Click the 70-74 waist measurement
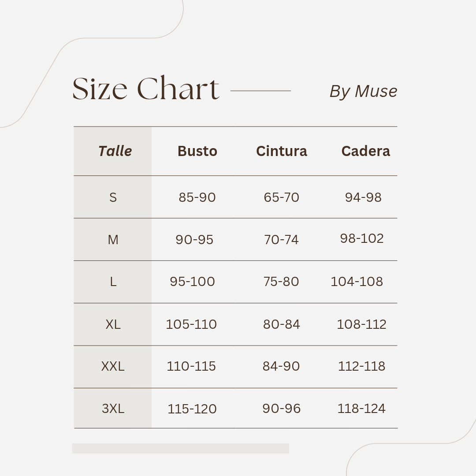The image size is (476, 476). coord(281,240)
